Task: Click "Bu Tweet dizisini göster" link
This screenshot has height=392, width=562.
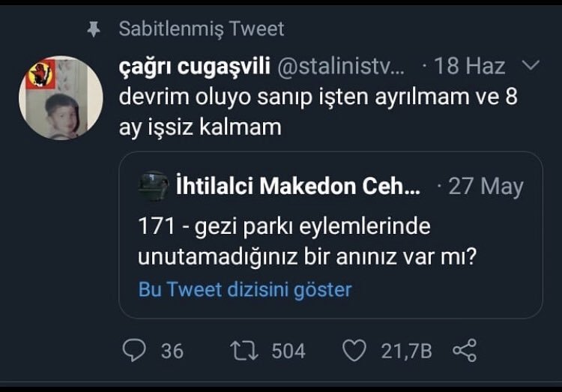Action: pos(245,289)
